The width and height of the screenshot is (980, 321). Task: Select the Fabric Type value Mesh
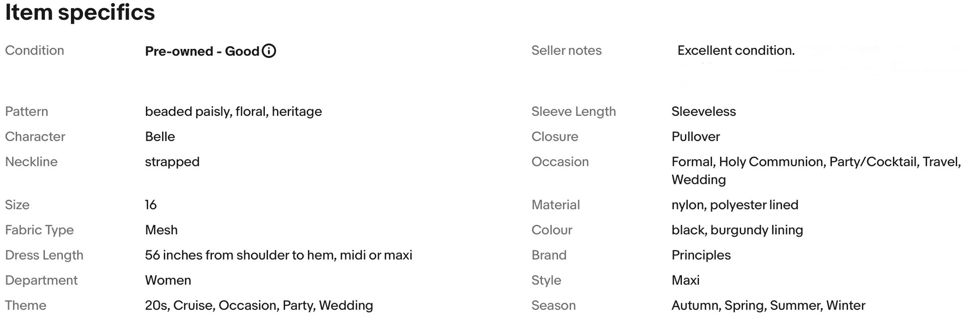coord(161,230)
